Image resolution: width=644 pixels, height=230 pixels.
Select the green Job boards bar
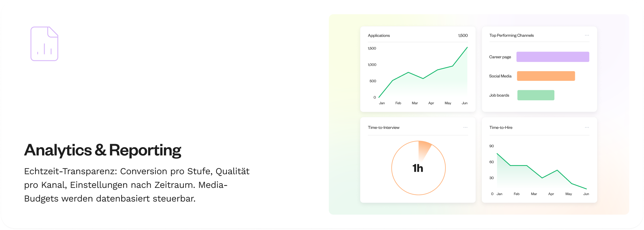pos(536,95)
